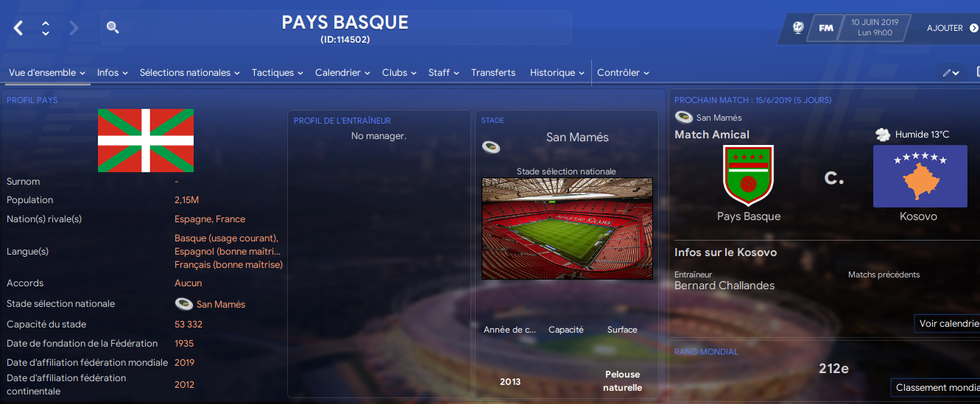980x404 pixels.
Task: Expand the Vue d'ensemble dropdown
Action: click(x=47, y=73)
